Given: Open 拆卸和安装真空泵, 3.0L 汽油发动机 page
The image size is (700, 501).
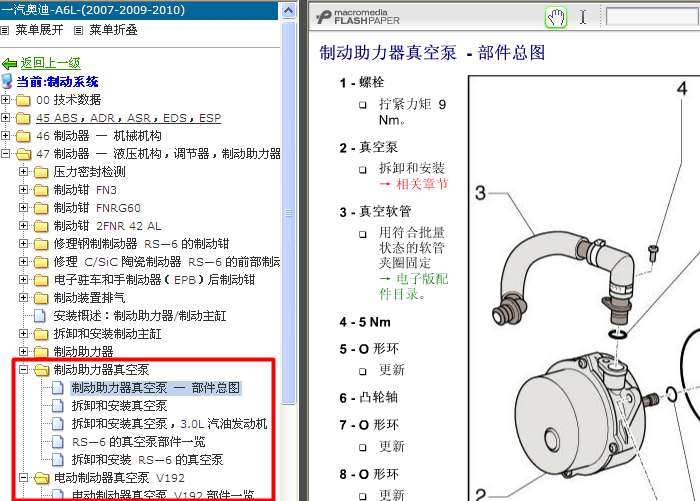Looking at the screenshot, I should [169, 424].
